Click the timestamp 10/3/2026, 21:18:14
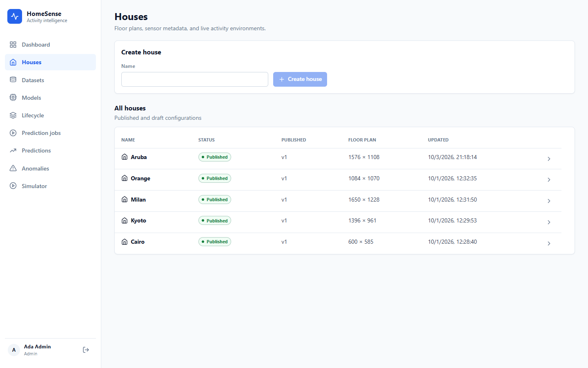This screenshot has width=588, height=368. pyautogui.click(x=452, y=157)
